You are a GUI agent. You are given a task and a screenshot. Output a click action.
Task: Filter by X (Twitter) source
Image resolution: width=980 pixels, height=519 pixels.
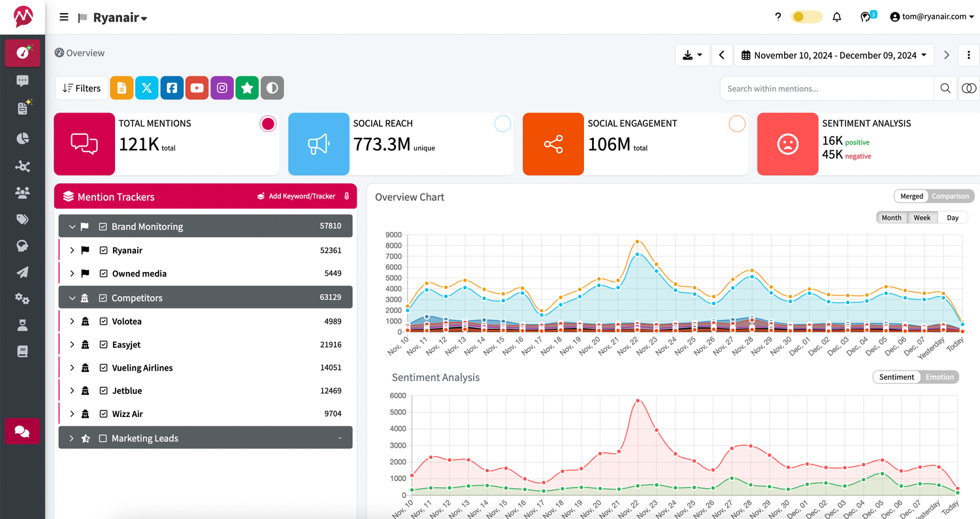click(x=147, y=88)
